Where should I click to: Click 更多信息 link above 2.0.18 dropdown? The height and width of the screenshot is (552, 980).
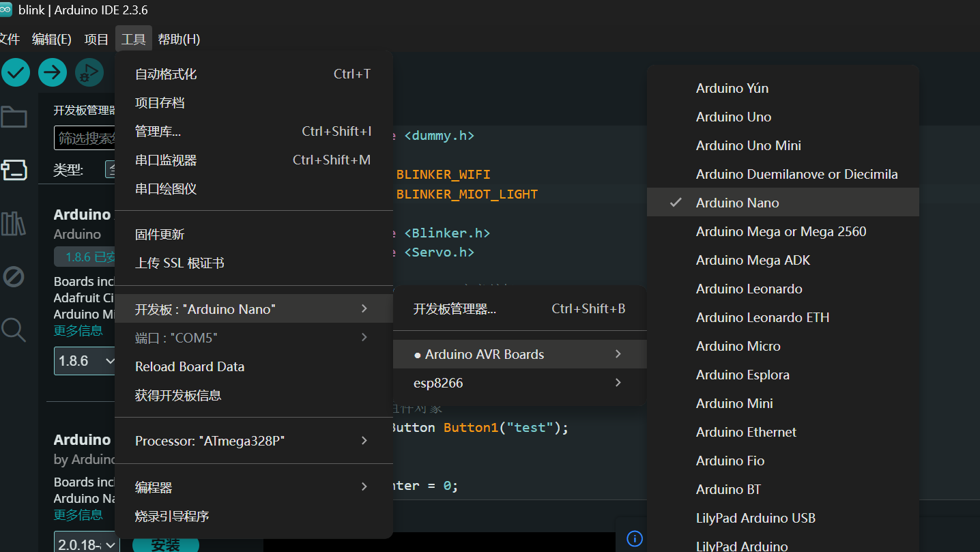pos(78,514)
